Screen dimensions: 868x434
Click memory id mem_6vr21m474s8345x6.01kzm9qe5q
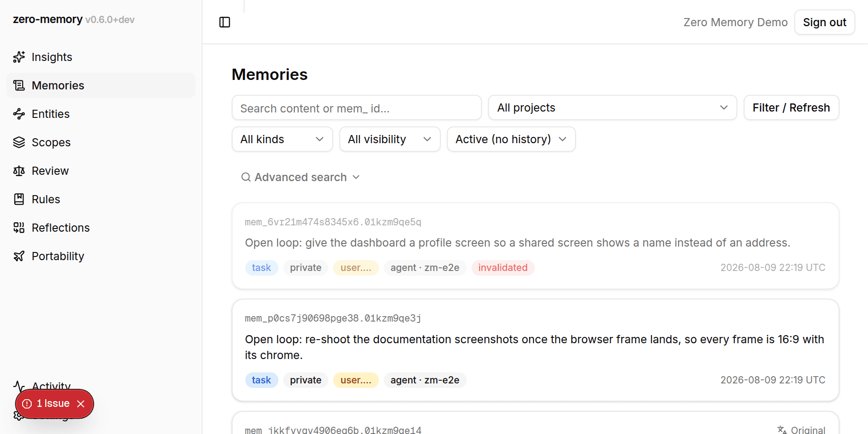[333, 222]
